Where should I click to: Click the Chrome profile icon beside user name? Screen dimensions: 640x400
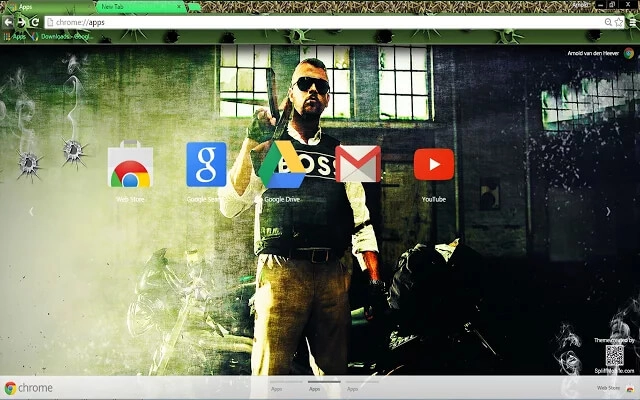point(629,53)
